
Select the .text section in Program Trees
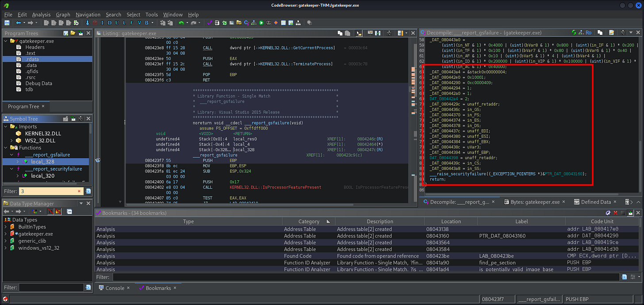click(31, 53)
